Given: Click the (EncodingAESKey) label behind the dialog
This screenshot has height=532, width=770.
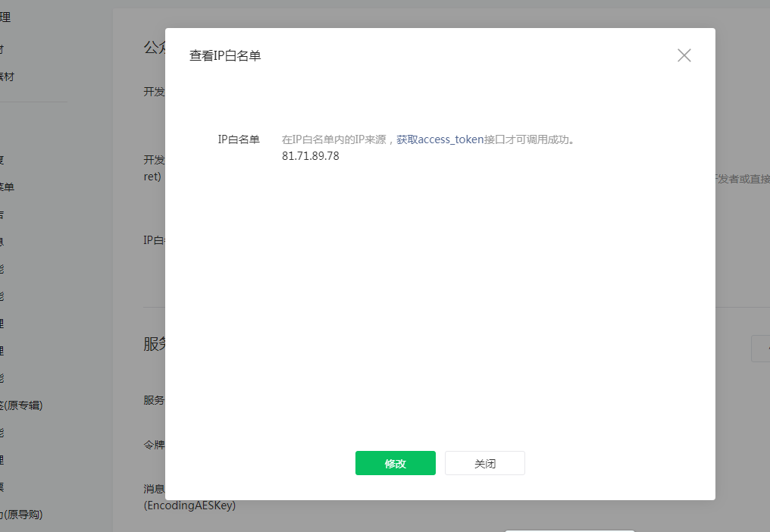Looking at the screenshot, I should coord(189,505).
